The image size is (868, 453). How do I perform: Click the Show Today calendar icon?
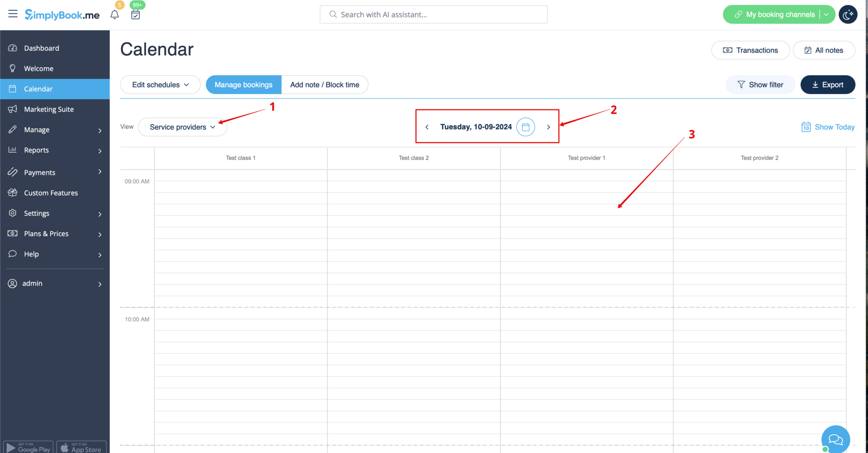point(806,127)
